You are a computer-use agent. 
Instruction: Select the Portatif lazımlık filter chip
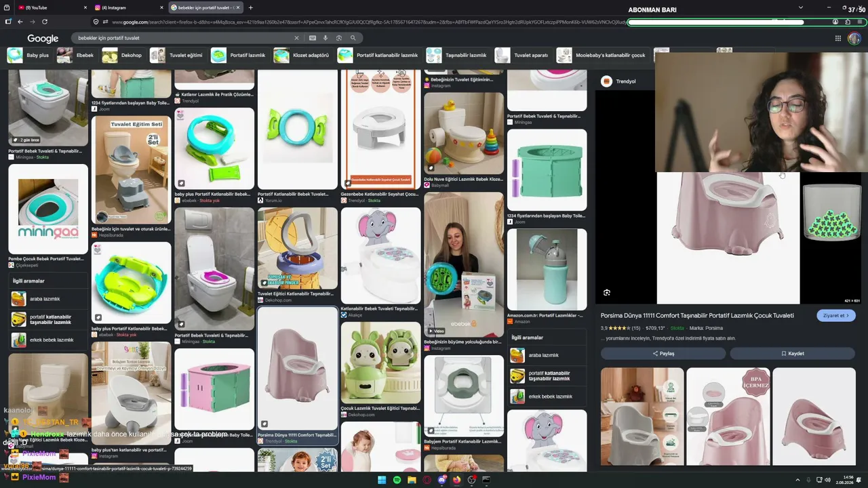239,55
